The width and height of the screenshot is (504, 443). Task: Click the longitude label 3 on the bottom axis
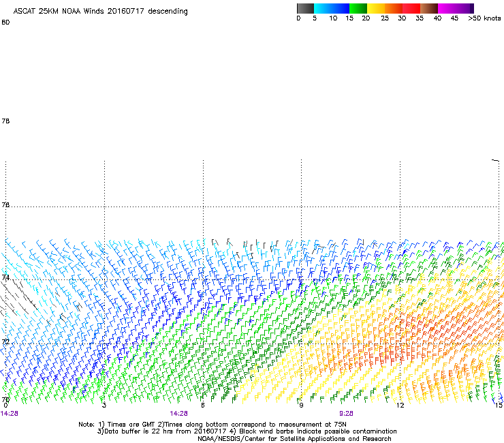[x=104, y=406]
